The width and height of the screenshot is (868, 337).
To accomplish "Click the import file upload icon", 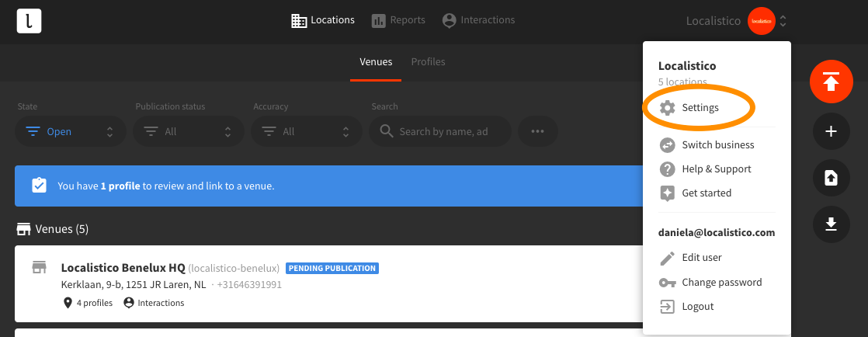I will 831,178.
